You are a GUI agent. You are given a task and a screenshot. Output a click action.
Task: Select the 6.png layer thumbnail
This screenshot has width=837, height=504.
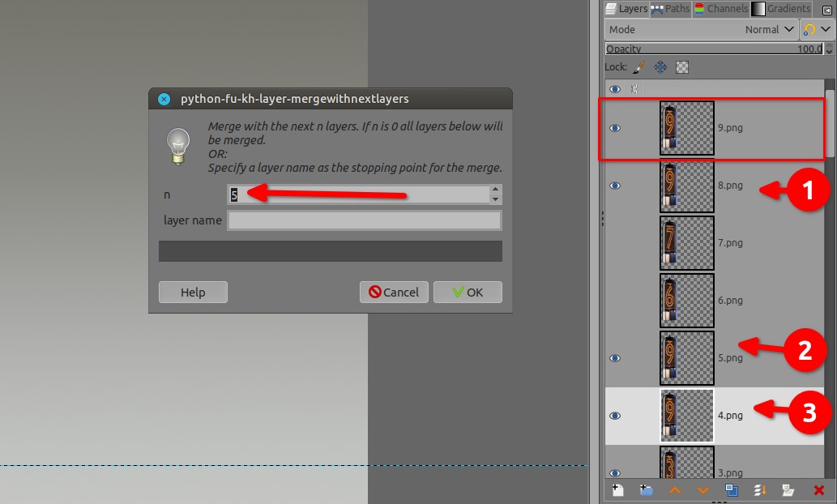point(687,301)
